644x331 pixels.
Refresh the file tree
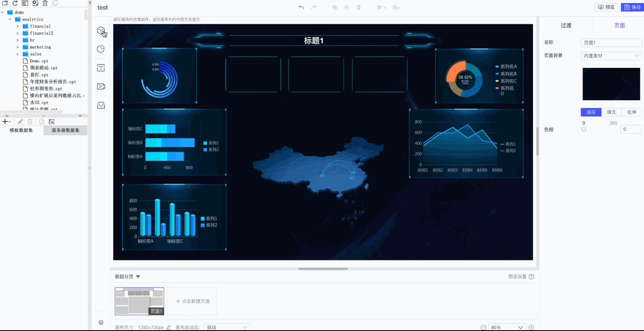click(15, 3)
